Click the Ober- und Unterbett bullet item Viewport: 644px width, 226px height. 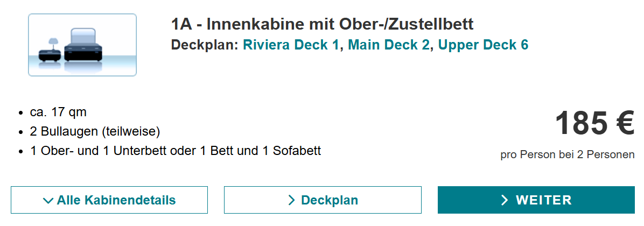tap(176, 151)
